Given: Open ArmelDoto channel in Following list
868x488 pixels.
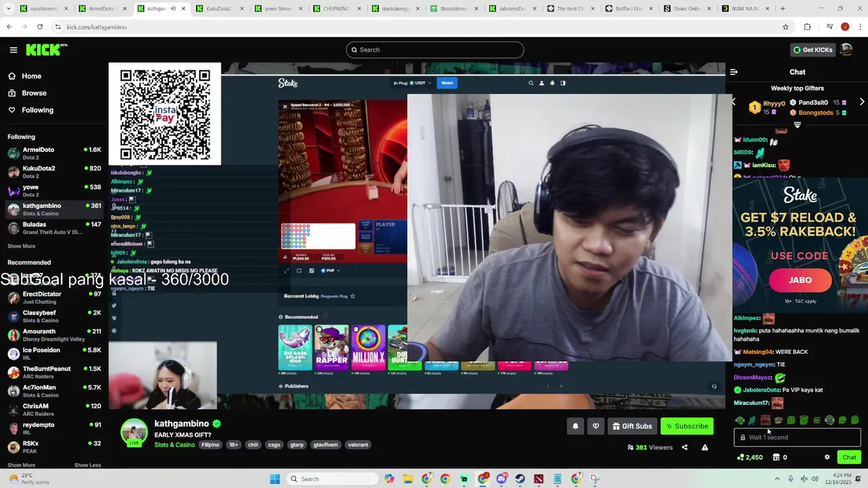Looking at the screenshot, I should pos(54,153).
